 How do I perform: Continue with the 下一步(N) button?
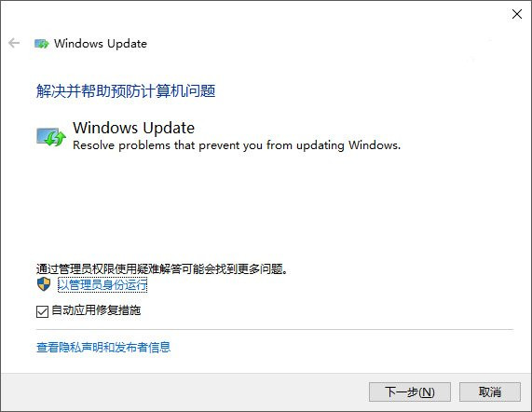point(410,392)
